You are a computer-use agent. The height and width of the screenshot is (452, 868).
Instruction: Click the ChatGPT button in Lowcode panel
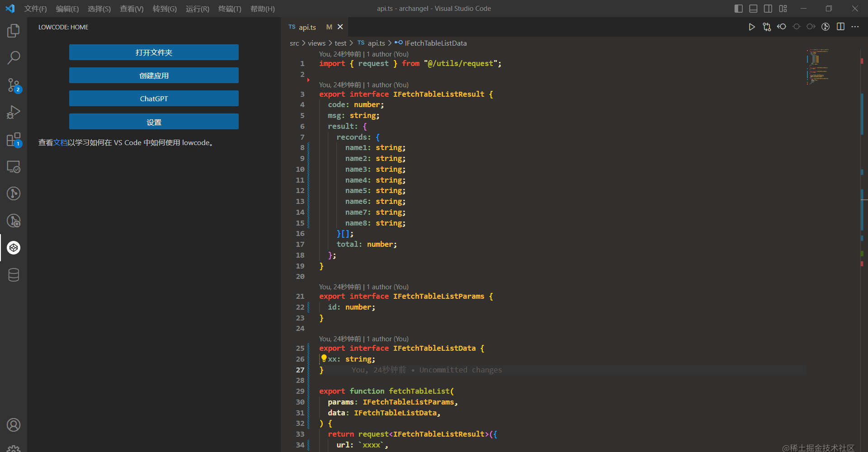[154, 99]
